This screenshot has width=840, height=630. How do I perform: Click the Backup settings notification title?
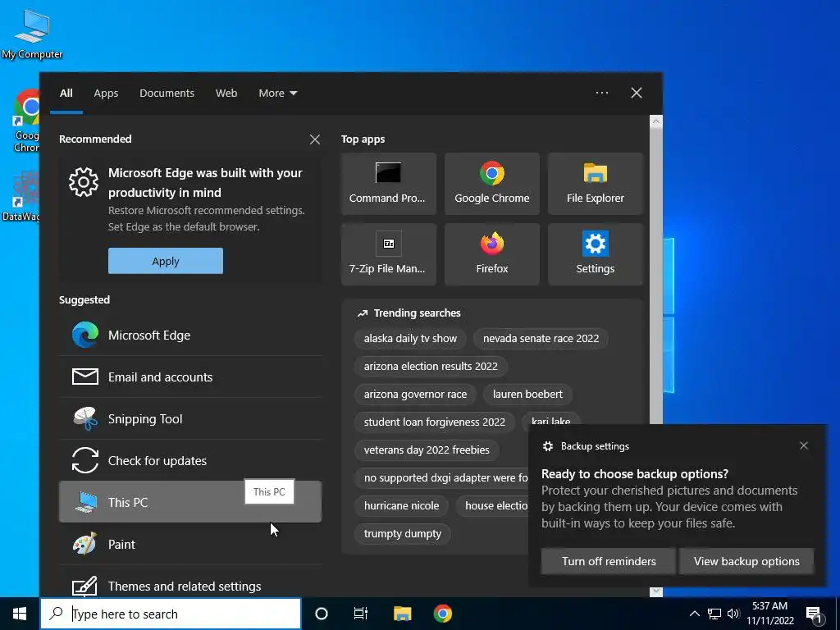[595, 445]
